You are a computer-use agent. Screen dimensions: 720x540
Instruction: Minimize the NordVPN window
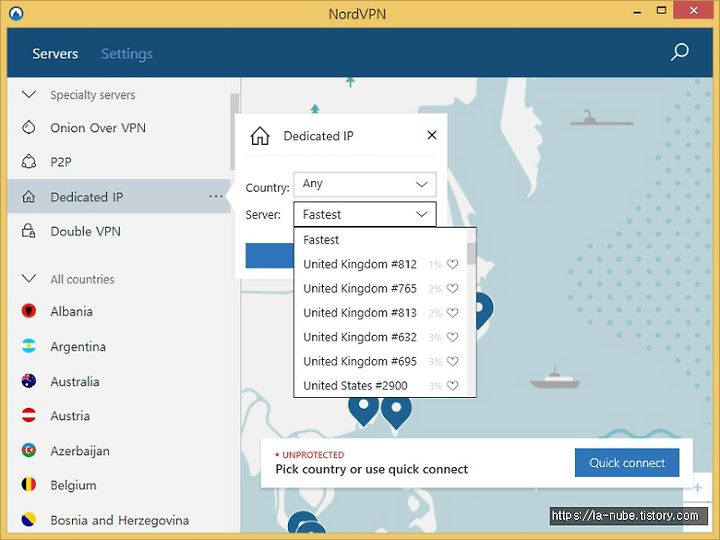637,11
